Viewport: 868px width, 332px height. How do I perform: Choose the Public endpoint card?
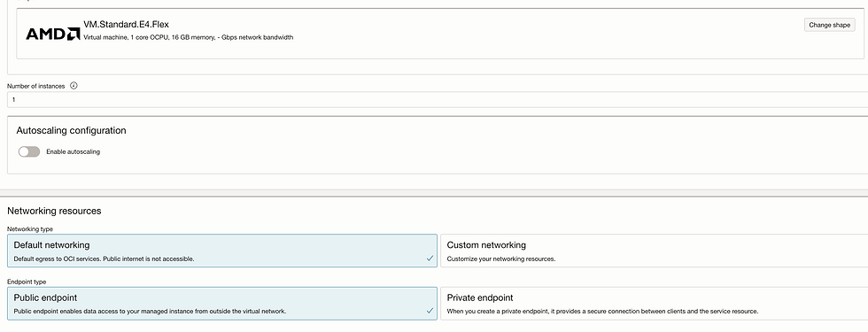point(222,303)
